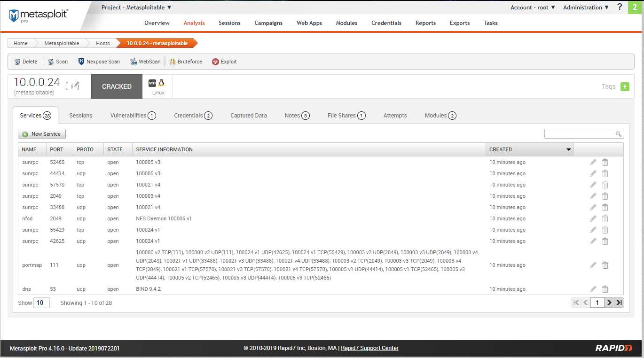Open the Modules top menu
Viewport: 644px width, 358px height.
[x=346, y=23]
